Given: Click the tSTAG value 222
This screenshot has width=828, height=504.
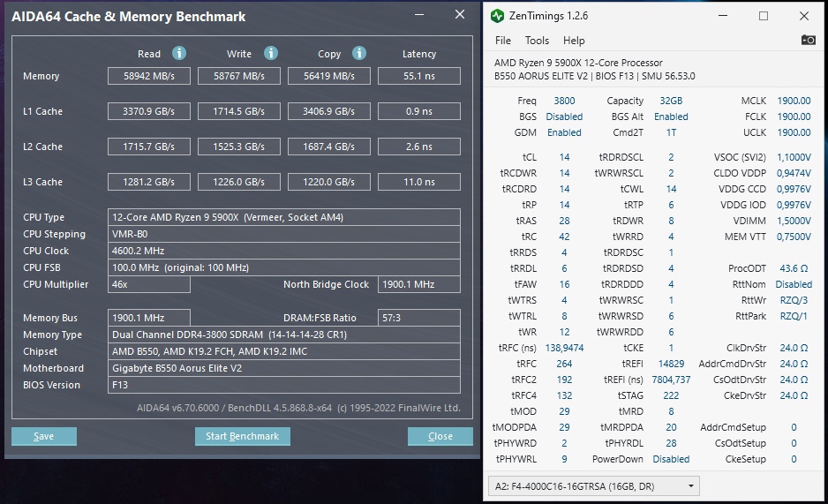Looking at the screenshot, I should [671, 395].
